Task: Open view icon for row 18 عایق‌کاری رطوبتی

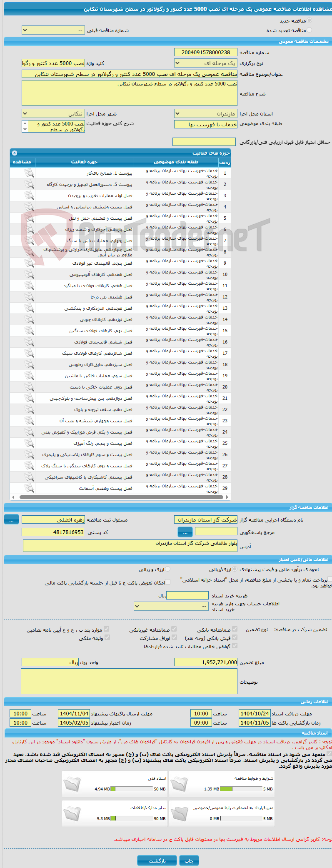Action: 29,364
